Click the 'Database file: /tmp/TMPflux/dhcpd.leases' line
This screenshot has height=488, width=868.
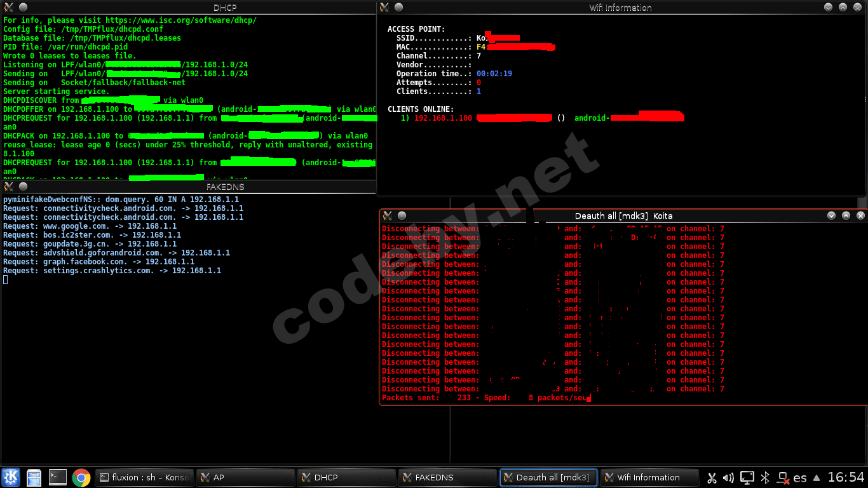[x=92, y=38]
